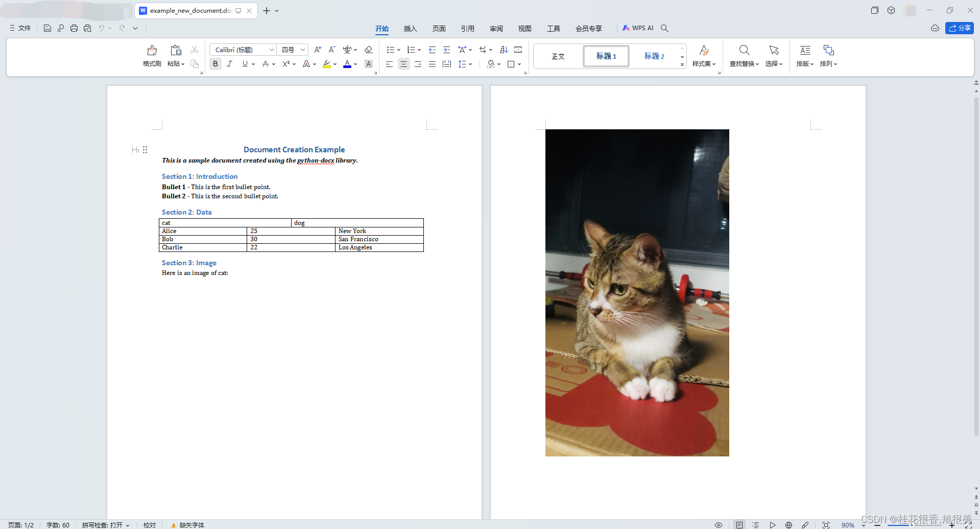Click the cat photo on page two

[x=637, y=293]
